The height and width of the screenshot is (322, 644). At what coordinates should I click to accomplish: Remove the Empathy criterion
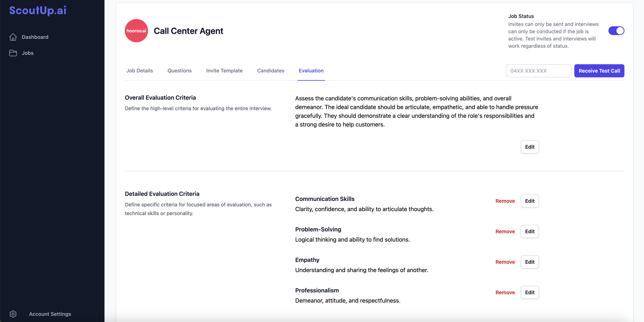tap(505, 262)
